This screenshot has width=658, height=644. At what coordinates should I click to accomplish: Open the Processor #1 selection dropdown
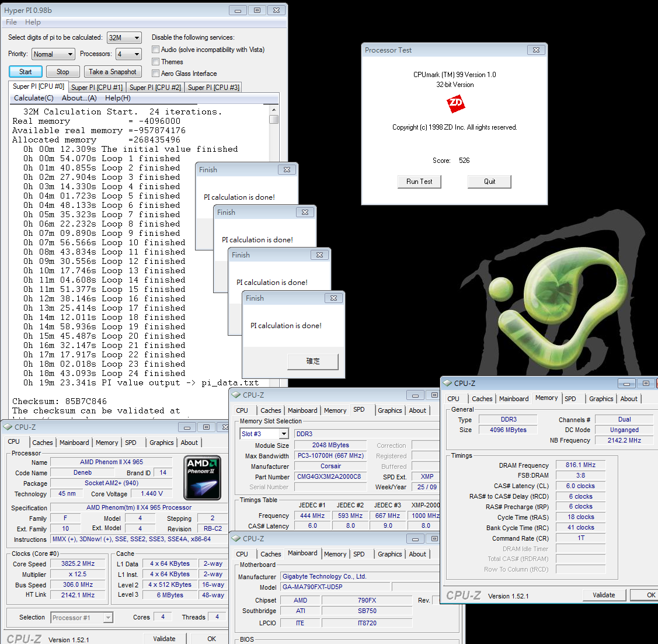82,618
